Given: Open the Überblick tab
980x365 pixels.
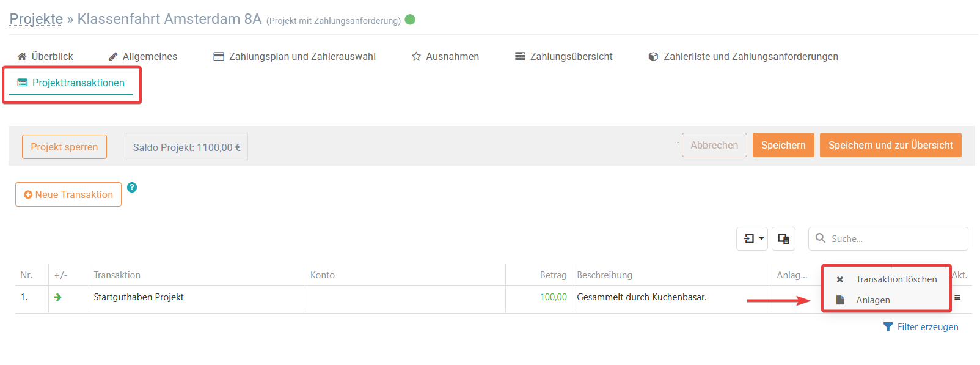Looking at the screenshot, I should click(45, 56).
